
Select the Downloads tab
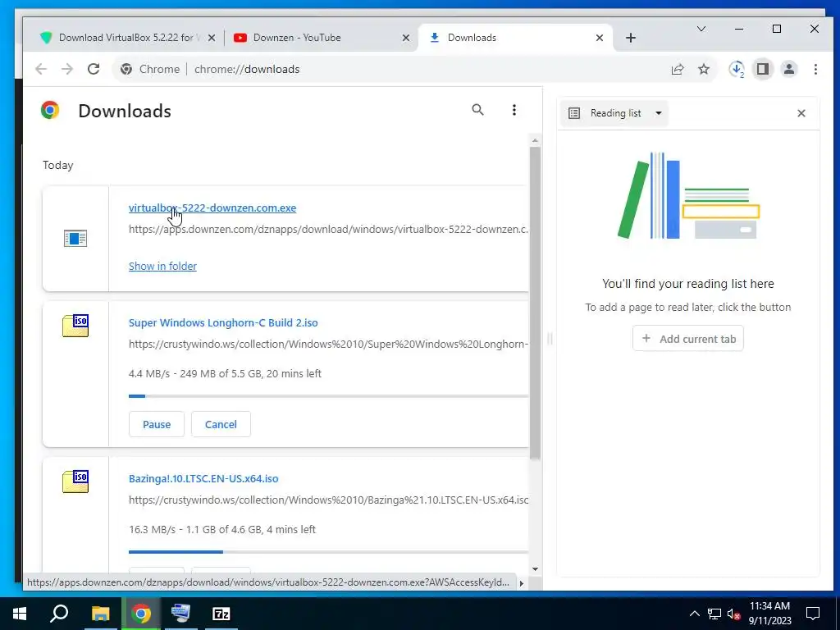(515, 38)
